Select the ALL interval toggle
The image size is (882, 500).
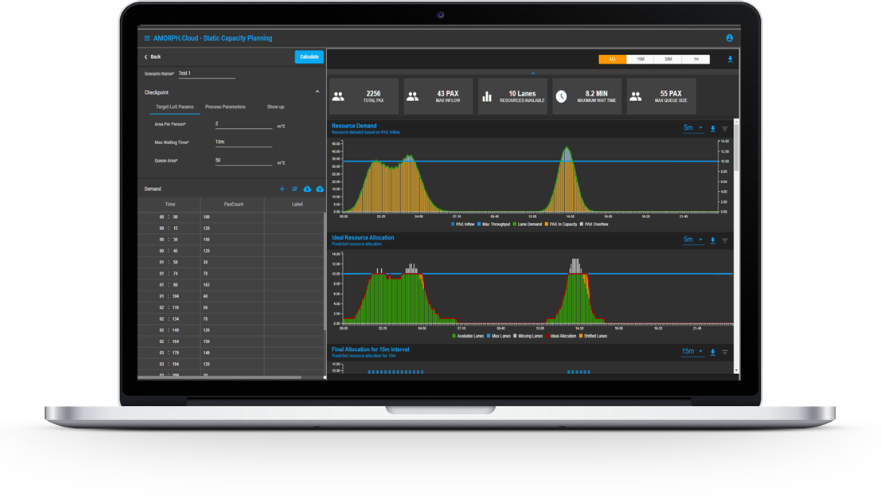(x=613, y=59)
